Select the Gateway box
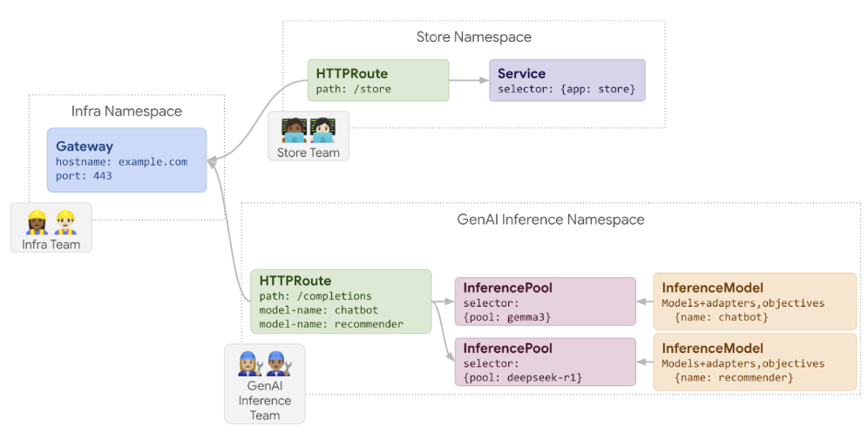Image resolution: width=868 pixels, height=433 pixels. [x=126, y=160]
